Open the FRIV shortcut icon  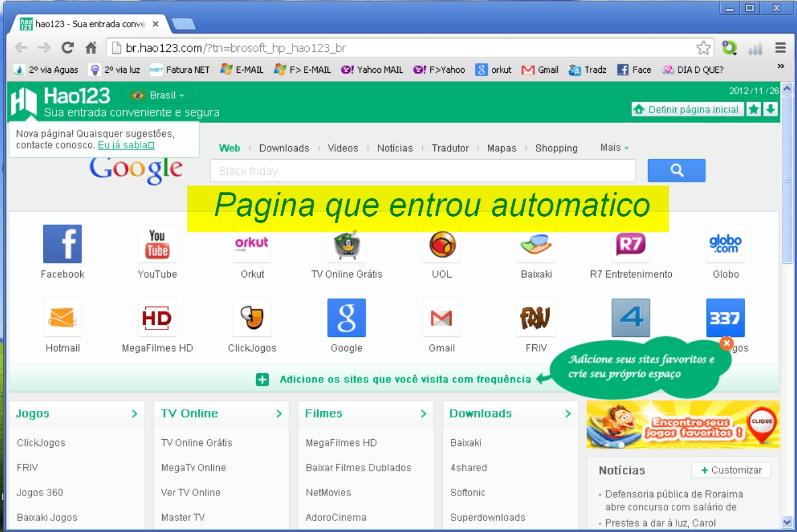point(536,317)
